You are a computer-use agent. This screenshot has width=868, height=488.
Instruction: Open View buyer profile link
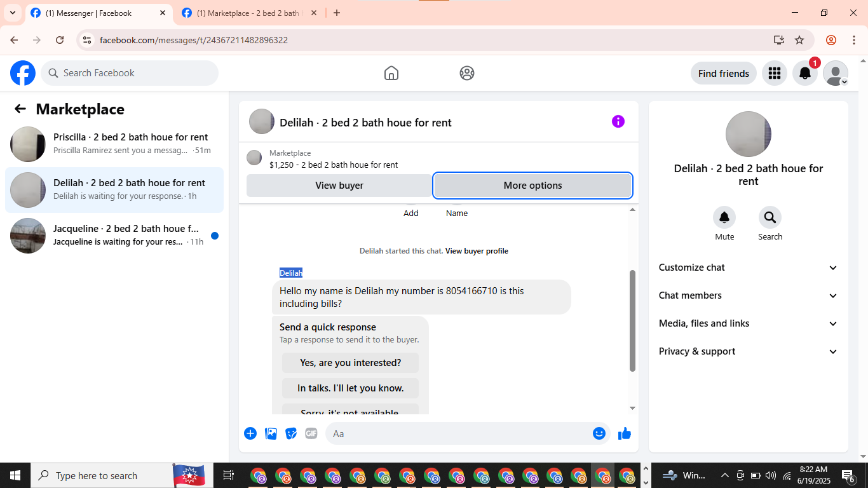tap(477, 251)
